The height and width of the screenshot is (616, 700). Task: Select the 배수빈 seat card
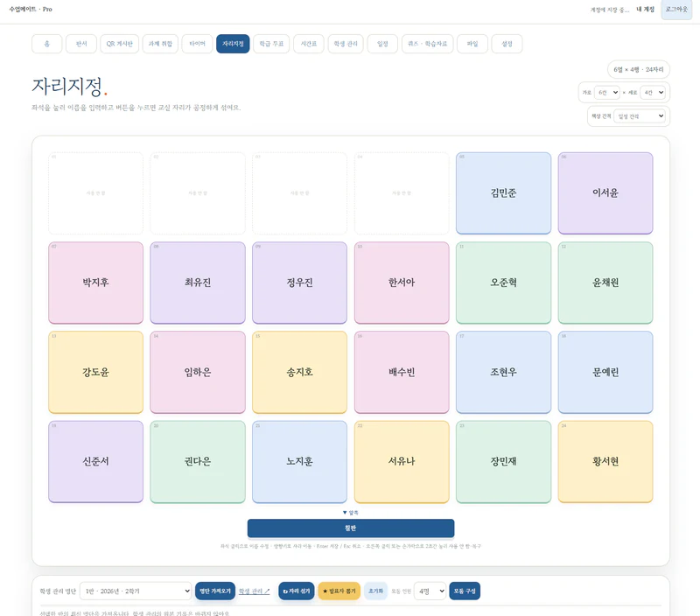402,372
